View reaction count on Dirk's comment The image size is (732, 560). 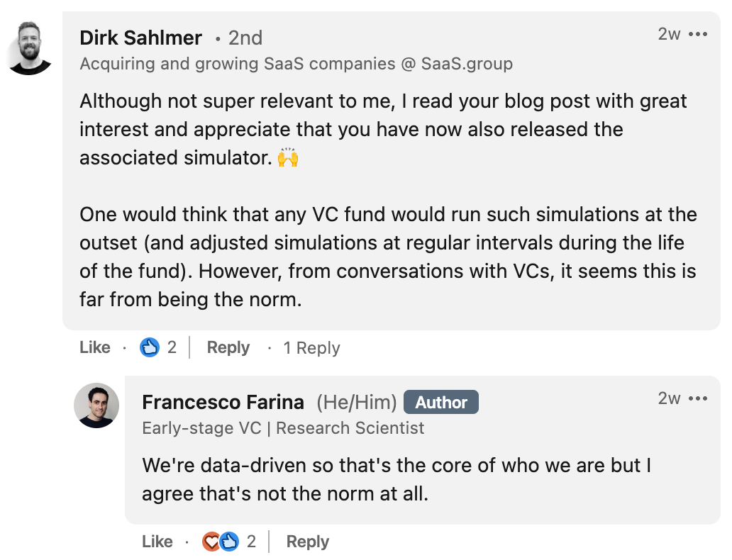pyautogui.click(x=172, y=347)
